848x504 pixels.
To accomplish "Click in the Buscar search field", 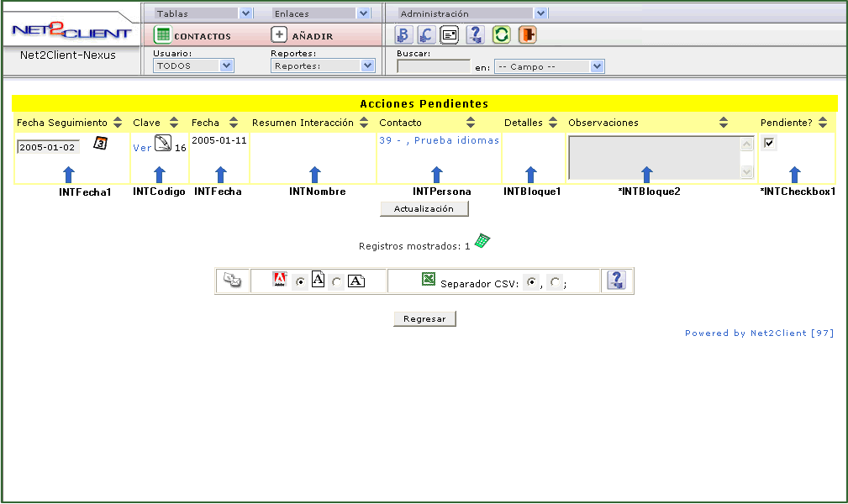I will 433,66.
